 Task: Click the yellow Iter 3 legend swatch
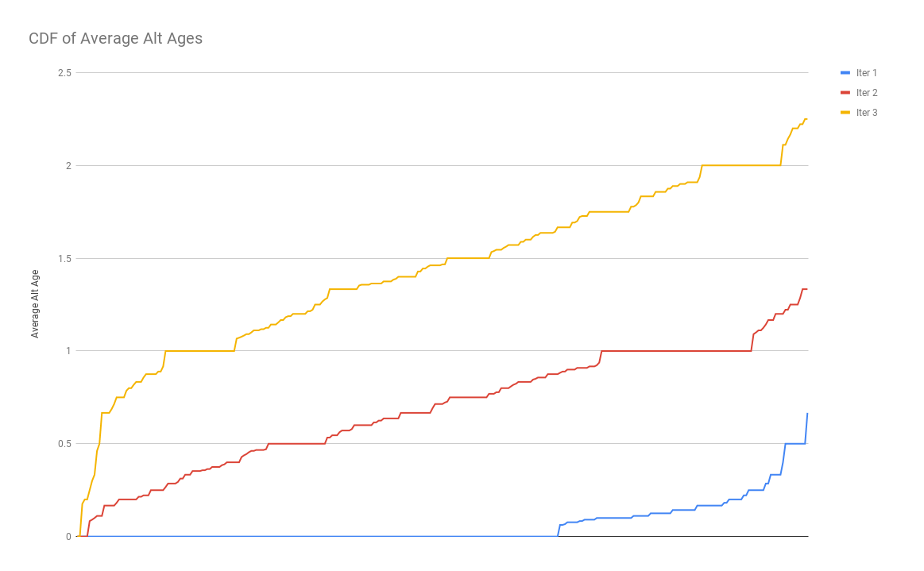845,113
